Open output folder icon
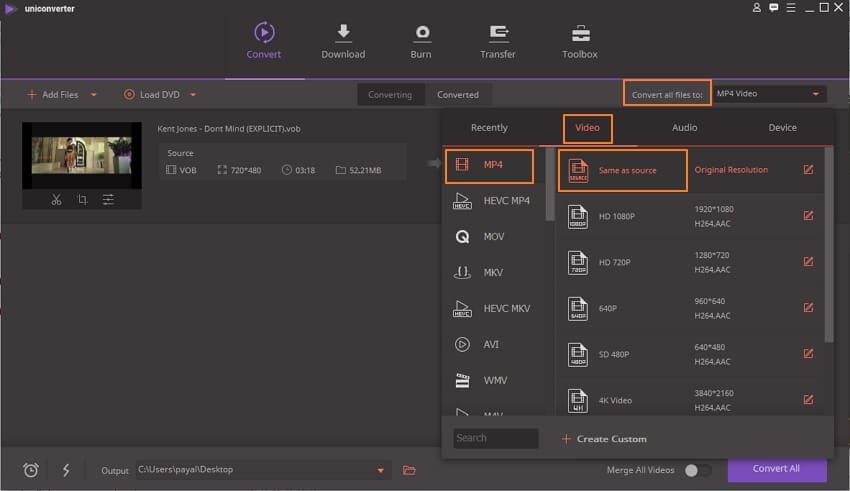The height and width of the screenshot is (491, 850). point(409,470)
